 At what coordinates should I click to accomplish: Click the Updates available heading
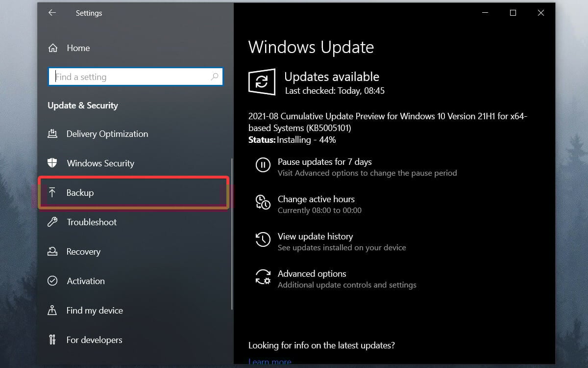point(332,77)
